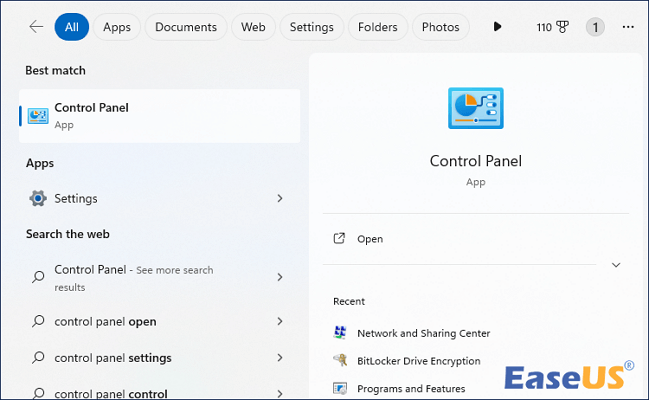This screenshot has width=649, height=400.
Task: Click Open to launch Control Panel
Action: 370,239
